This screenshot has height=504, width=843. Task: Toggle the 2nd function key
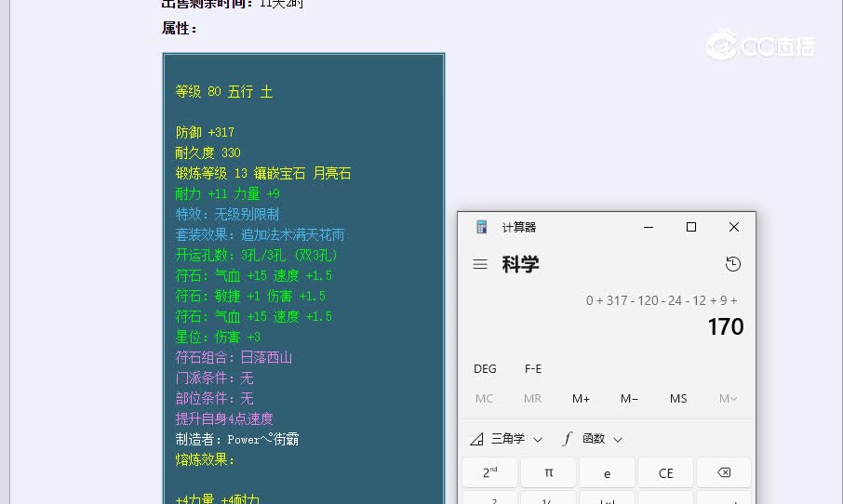tap(489, 472)
